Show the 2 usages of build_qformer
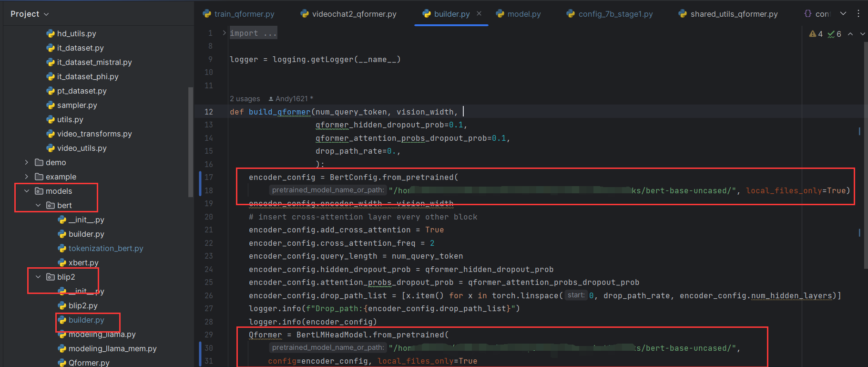The height and width of the screenshot is (367, 868). point(245,99)
